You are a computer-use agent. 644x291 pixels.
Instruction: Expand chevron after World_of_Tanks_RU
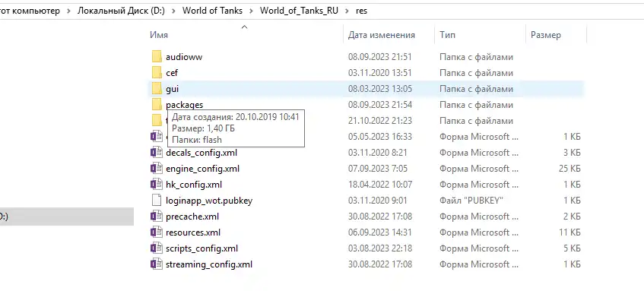coord(347,11)
